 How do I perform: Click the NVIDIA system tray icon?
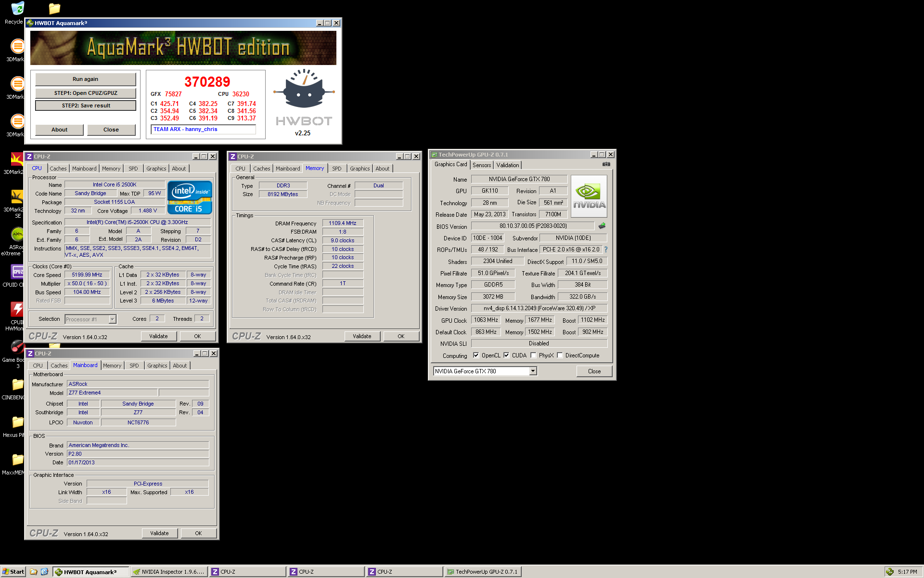890,572
